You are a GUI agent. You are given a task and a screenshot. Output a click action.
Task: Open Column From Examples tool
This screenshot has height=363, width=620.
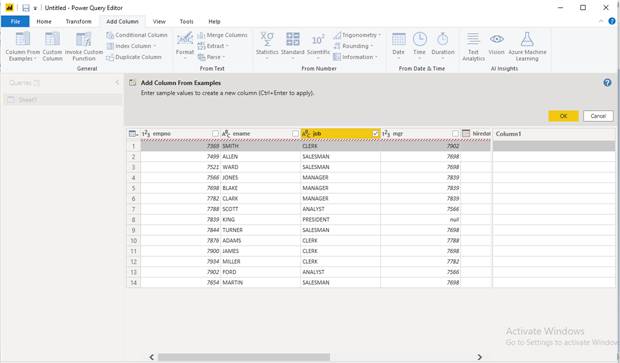tap(23, 46)
